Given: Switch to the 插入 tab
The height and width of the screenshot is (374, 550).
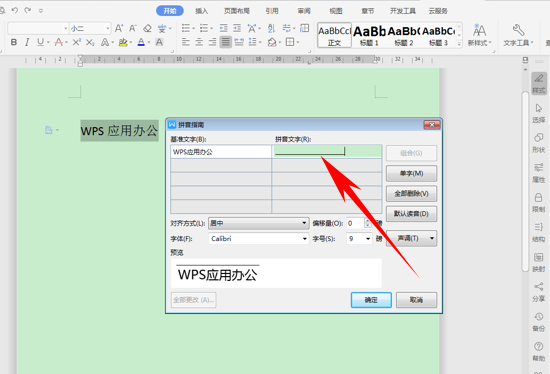Looking at the screenshot, I should tap(202, 11).
